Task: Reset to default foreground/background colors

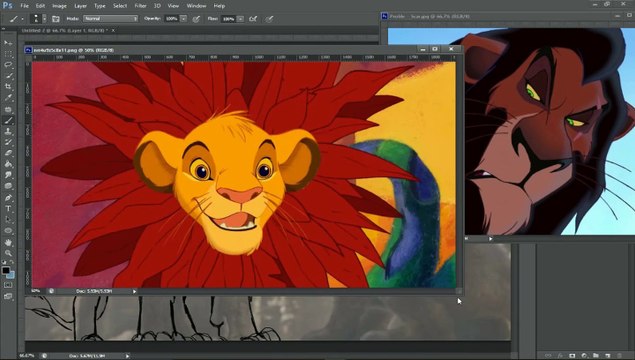Action: point(4,262)
